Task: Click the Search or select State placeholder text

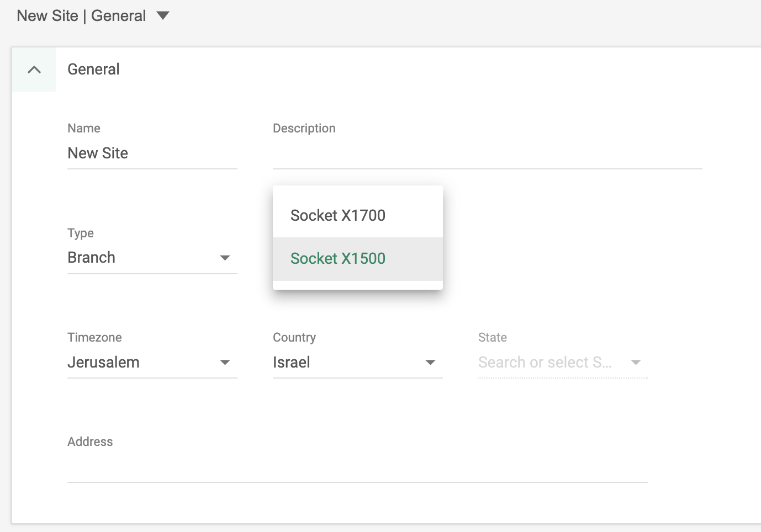Action: coord(544,362)
